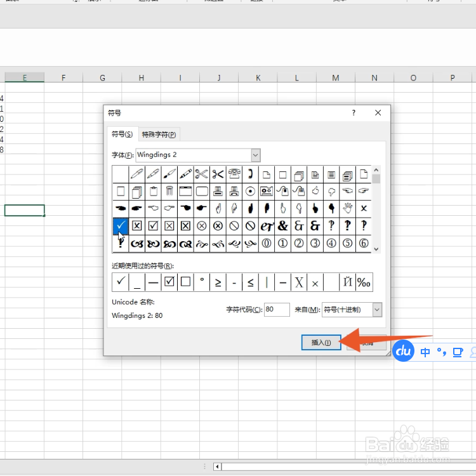
Task: Select the boxed X symbol next to checkmark
Action: click(x=137, y=226)
